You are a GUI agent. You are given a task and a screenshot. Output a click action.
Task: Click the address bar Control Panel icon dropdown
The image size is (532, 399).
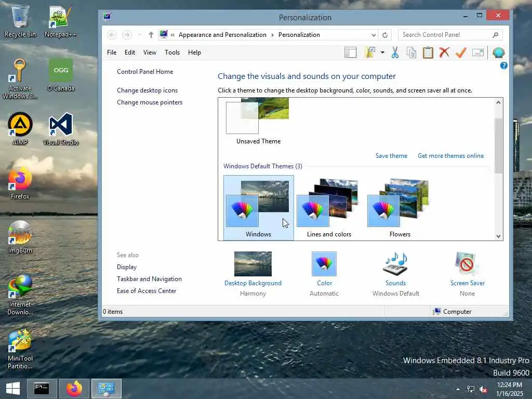164,35
